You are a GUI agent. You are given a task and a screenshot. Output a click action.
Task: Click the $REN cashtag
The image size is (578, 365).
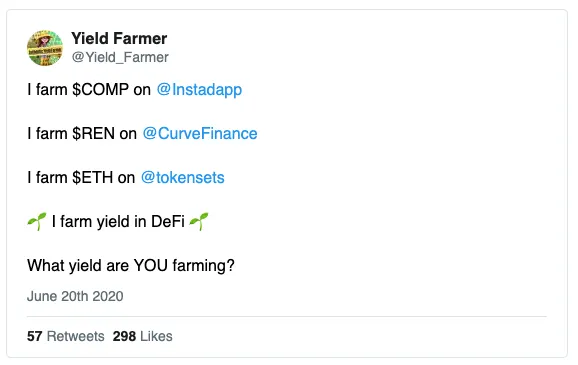(x=94, y=133)
